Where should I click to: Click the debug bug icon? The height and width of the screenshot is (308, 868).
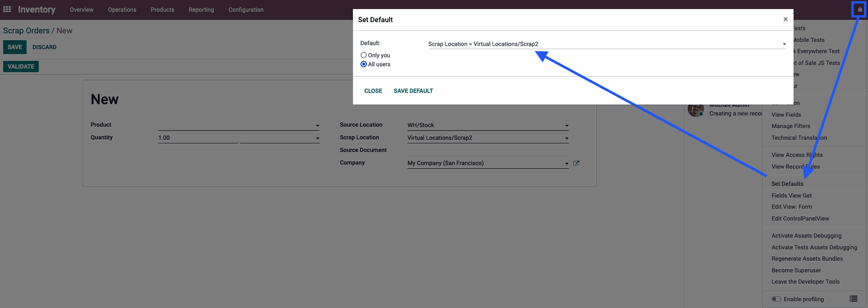coord(859,9)
